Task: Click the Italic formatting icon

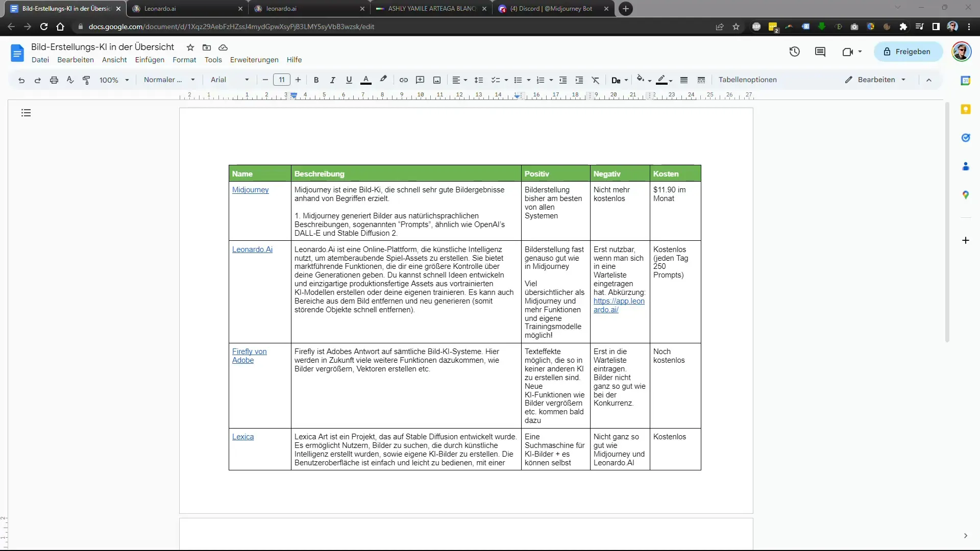Action: [x=332, y=80]
